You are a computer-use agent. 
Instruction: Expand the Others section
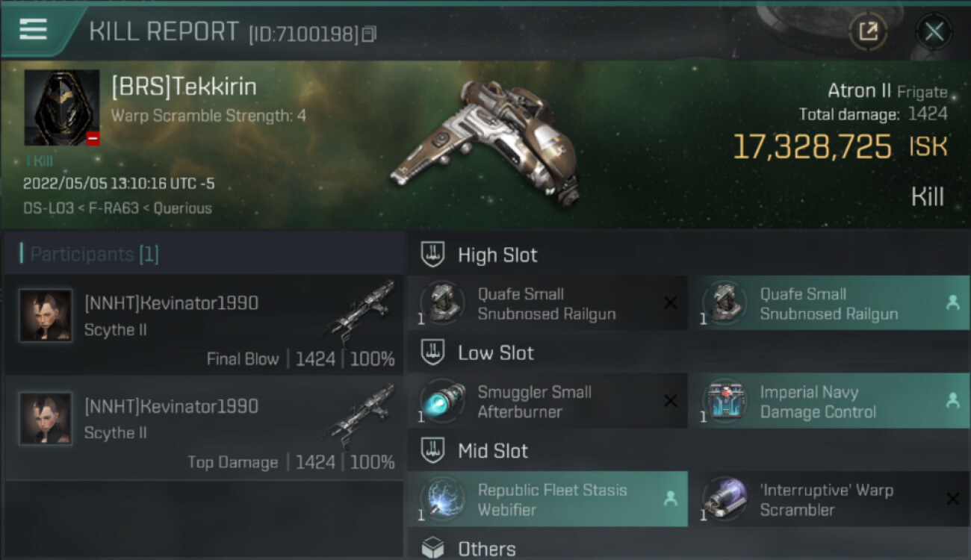(x=486, y=549)
